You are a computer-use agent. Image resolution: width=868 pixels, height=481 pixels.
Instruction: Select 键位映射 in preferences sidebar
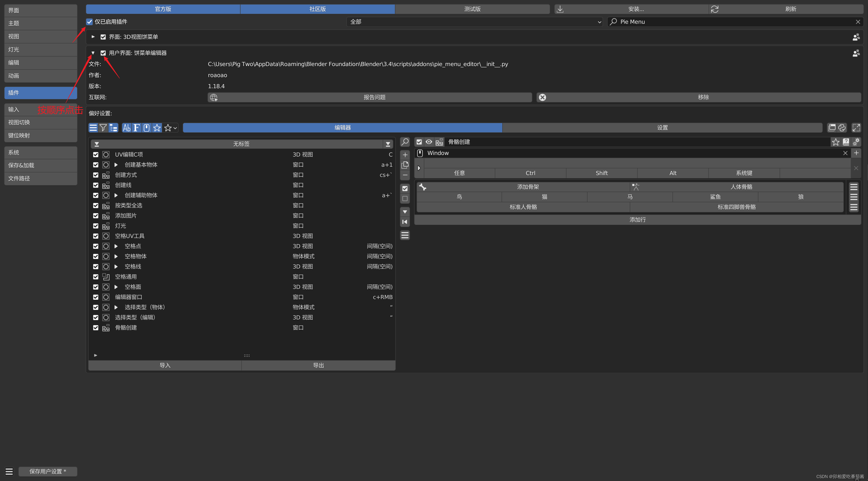click(41, 136)
